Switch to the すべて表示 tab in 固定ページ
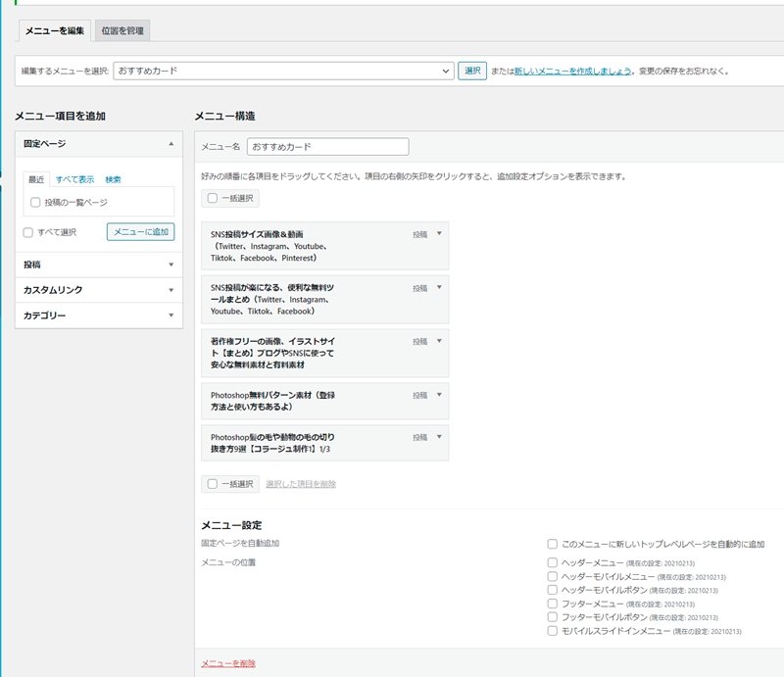Image resolution: width=784 pixels, height=677 pixels. click(x=74, y=179)
